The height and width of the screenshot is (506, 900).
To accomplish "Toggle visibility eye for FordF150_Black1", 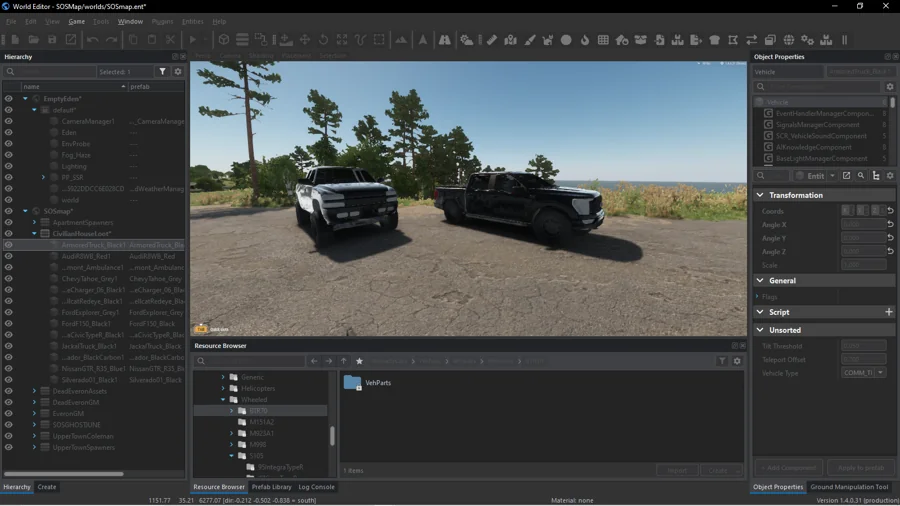I will pyautogui.click(x=9, y=324).
